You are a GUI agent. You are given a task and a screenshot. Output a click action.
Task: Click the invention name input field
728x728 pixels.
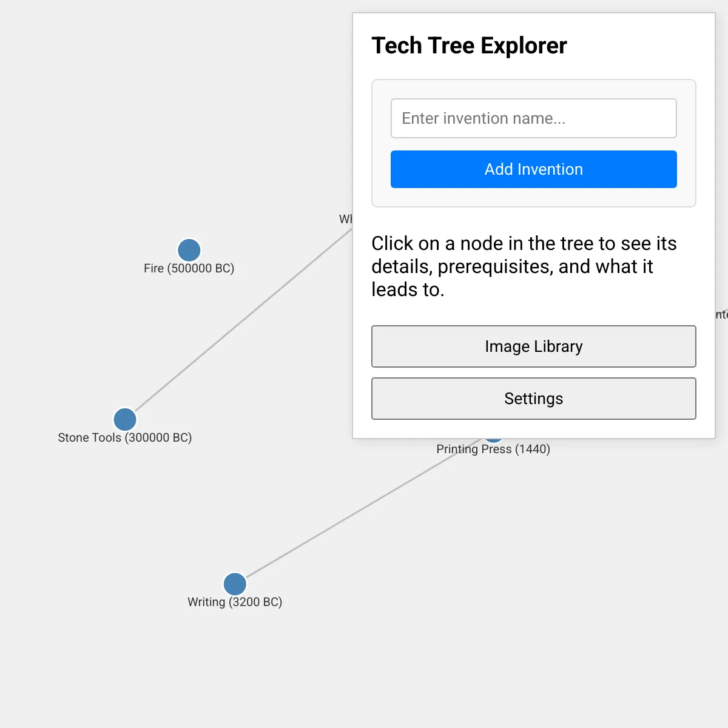[x=533, y=118]
